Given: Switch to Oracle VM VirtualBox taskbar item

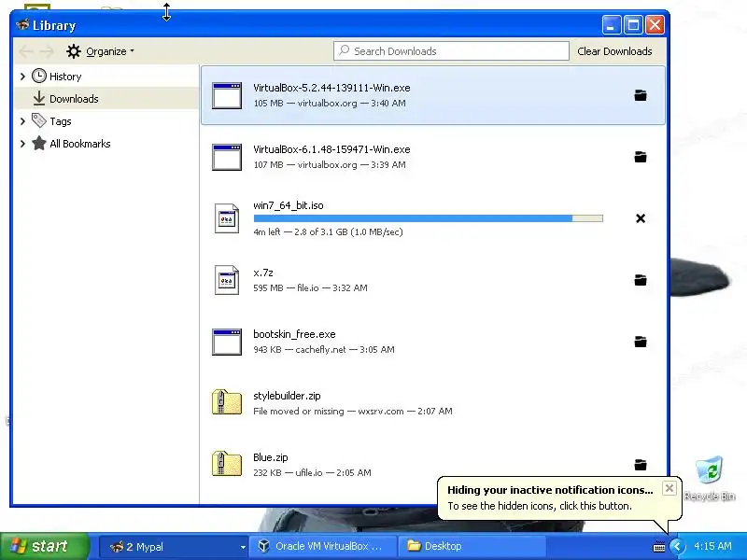Looking at the screenshot, I should pyautogui.click(x=324, y=546).
